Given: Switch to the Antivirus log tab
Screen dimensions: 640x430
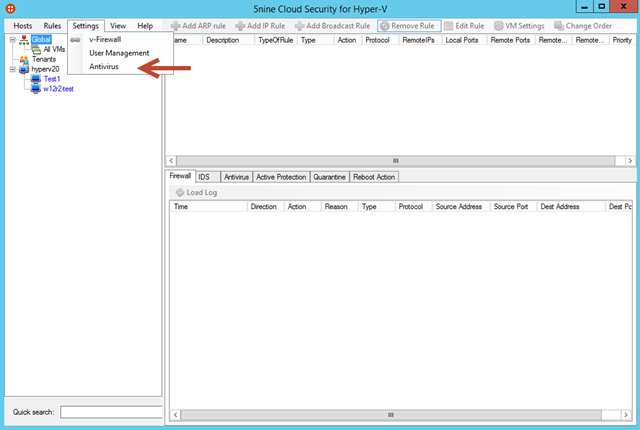Looking at the screenshot, I should point(236,177).
